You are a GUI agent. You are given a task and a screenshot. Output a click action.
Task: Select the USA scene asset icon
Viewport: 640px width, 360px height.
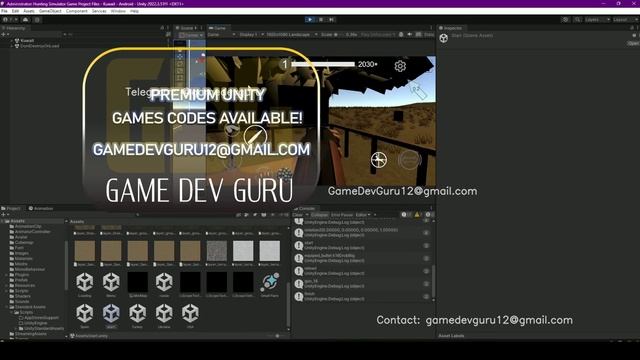click(190, 313)
